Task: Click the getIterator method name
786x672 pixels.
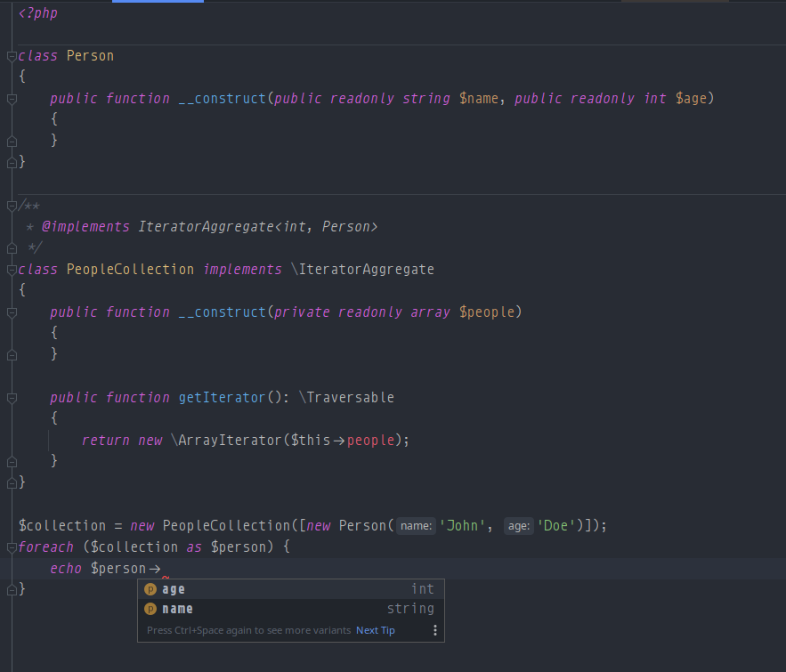Action: [x=222, y=397]
